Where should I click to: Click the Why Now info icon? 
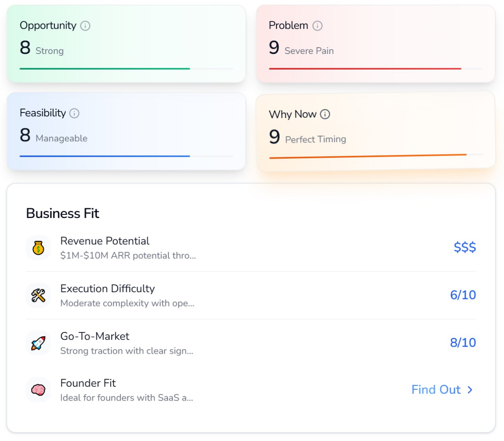click(325, 114)
